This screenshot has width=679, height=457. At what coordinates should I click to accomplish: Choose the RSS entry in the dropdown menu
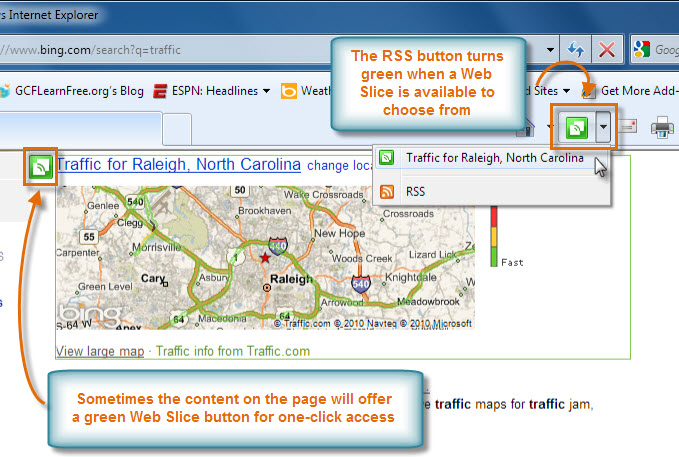point(415,189)
